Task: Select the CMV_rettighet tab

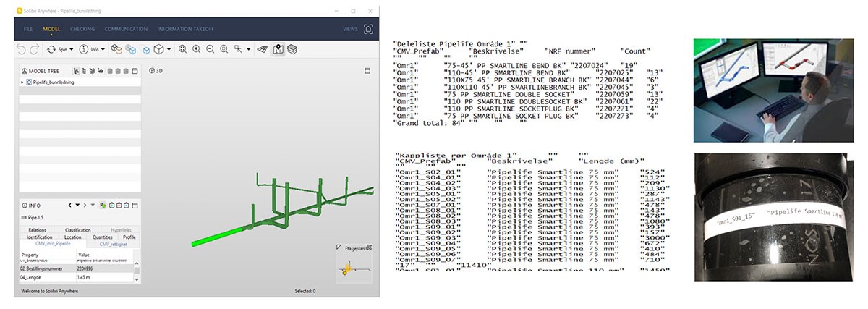Action: pyautogui.click(x=114, y=245)
